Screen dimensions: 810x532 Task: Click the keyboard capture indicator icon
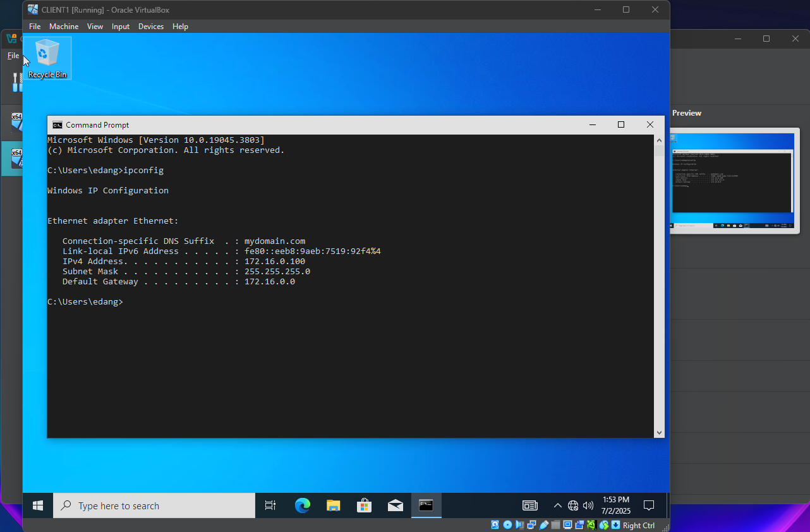click(x=615, y=525)
